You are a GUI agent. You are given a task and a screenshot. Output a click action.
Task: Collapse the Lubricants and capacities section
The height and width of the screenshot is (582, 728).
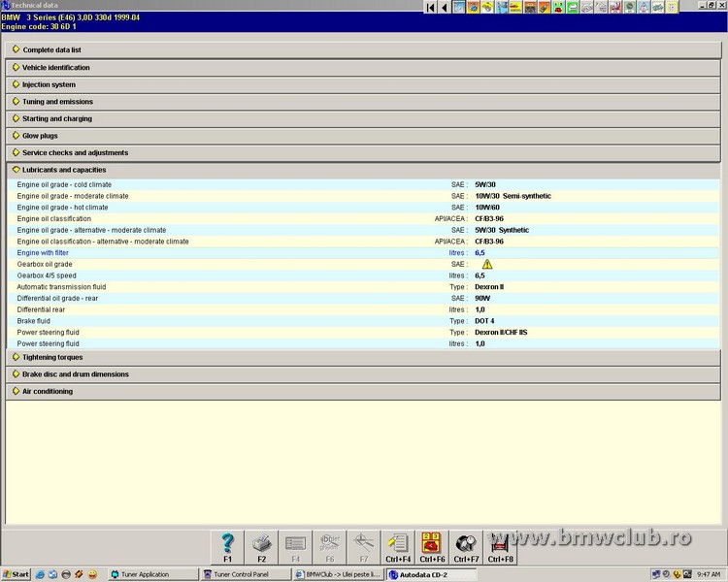pyautogui.click(x=64, y=170)
